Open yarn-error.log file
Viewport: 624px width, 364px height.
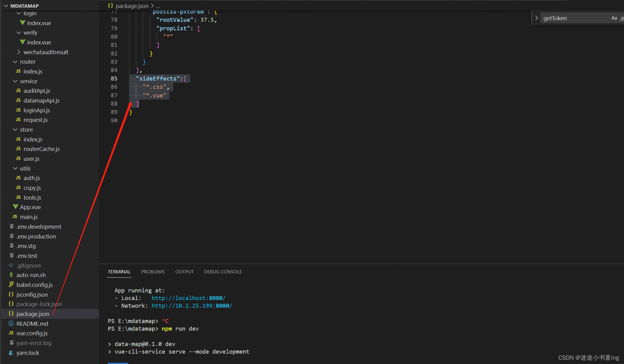coord(34,343)
